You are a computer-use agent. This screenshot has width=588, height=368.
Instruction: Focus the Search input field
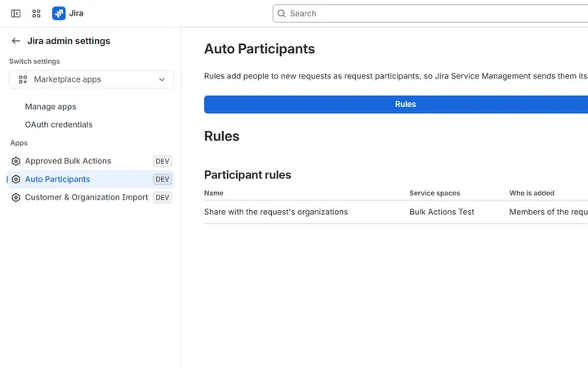tap(430, 14)
